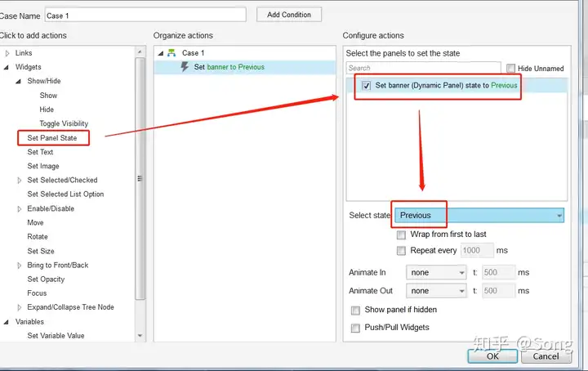The height and width of the screenshot is (371, 588).
Task: Add the Hide action
Action: tap(47, 110)
